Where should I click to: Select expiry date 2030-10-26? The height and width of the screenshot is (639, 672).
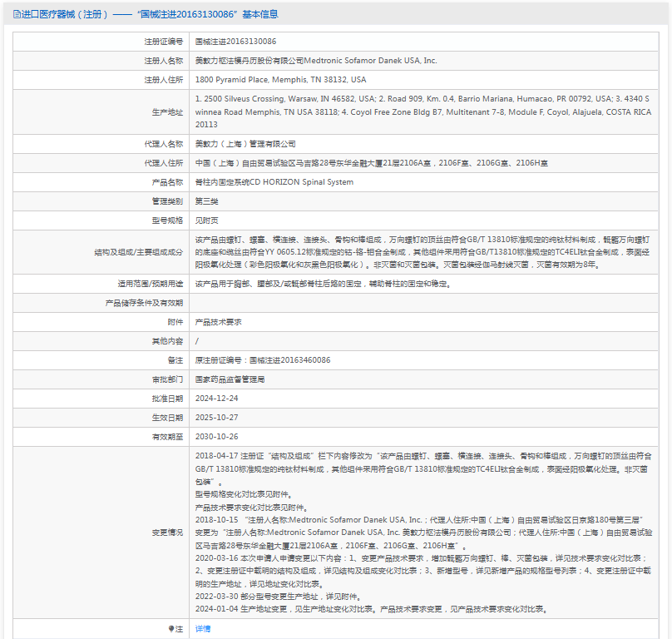217,437
